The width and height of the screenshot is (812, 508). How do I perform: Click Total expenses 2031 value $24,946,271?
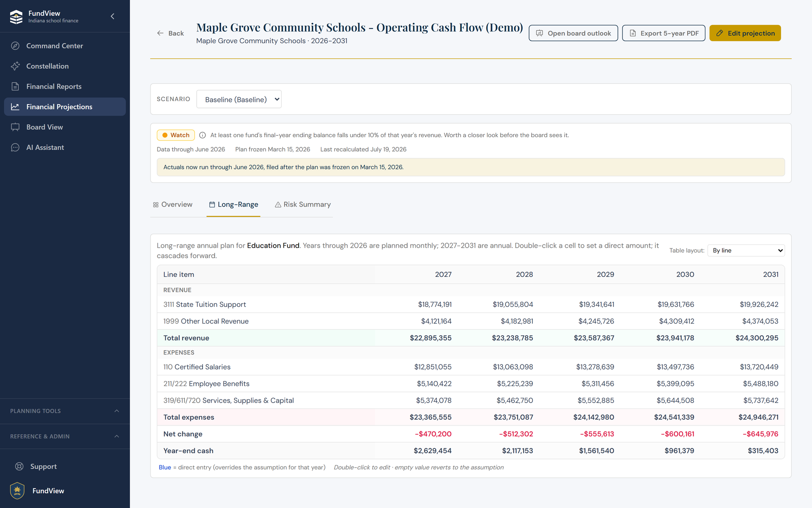pos(758,417)
